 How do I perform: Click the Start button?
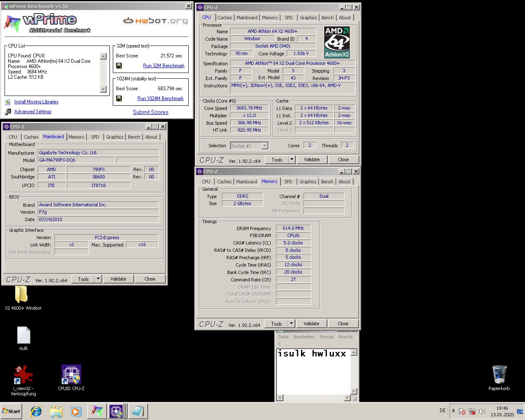click(11, 411)
